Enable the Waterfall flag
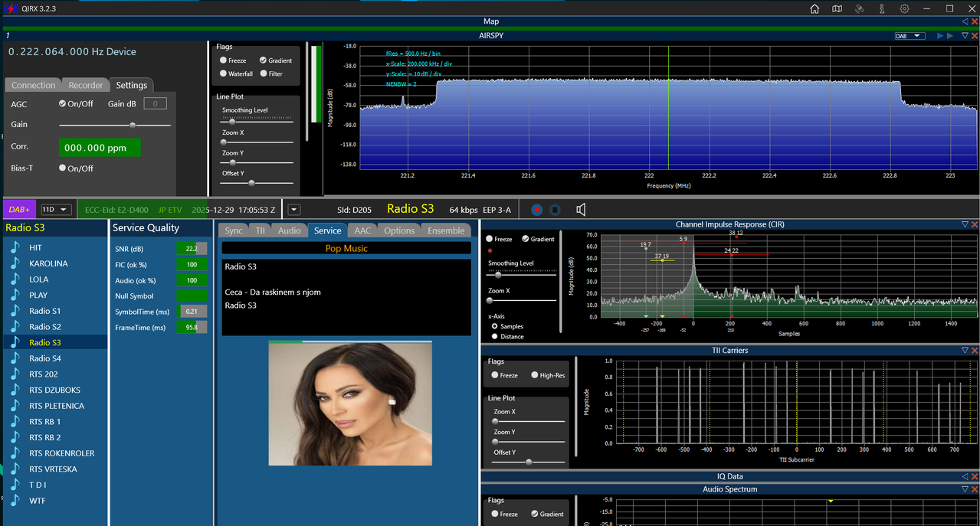This screenshot has width=980, height=526. pyautogui.click(x=223, y=74)
